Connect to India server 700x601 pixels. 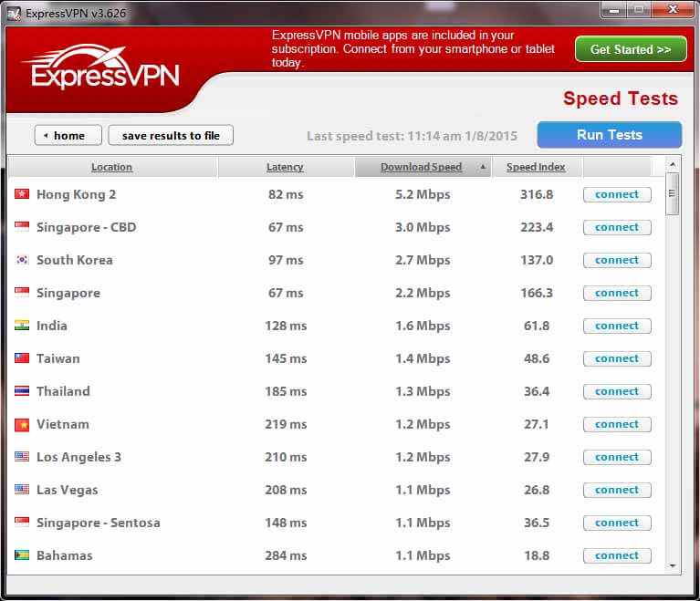coord(617,326)
